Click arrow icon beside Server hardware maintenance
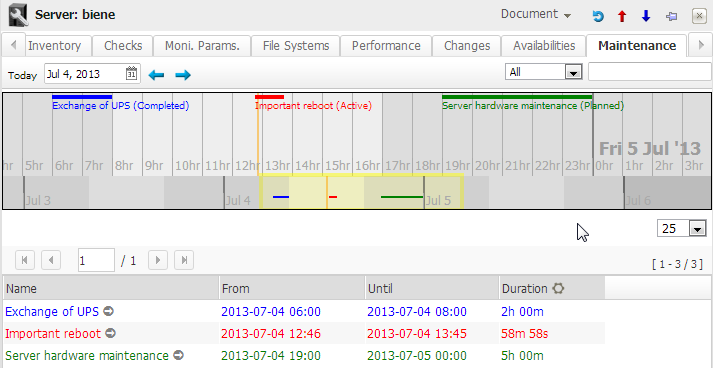713x368 pixels. tap(179, 355)
